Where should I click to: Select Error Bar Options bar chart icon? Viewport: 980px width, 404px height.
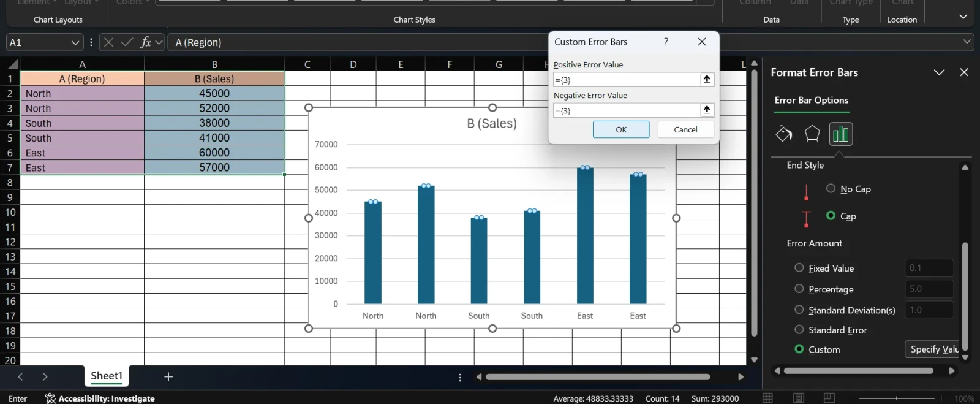click(841, 134)
